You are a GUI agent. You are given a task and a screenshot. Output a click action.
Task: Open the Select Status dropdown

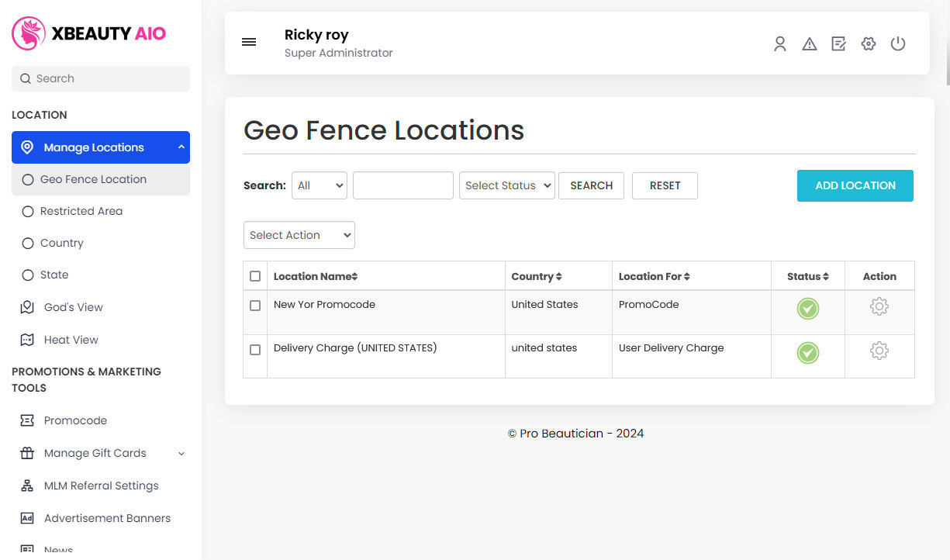point(506,185)
